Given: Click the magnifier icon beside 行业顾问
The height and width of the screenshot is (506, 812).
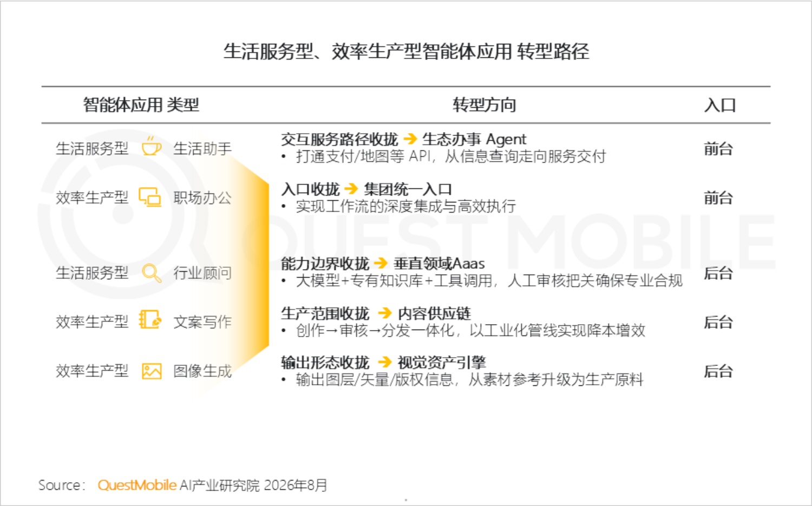Looking at the screenshot, I should (x=151, y=273).
